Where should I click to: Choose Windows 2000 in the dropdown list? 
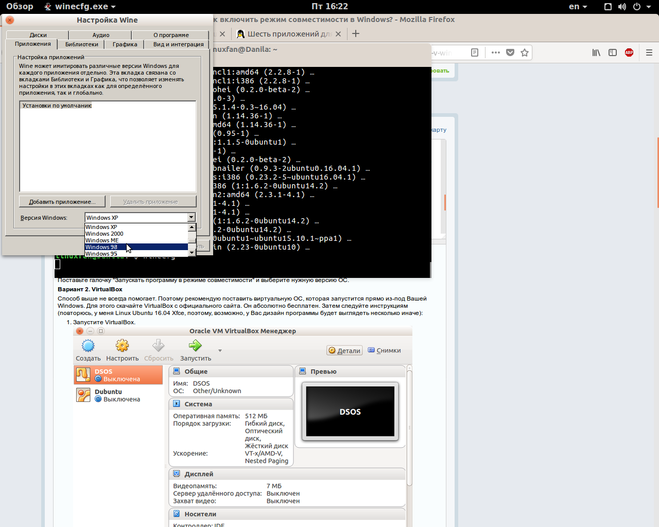136,234
